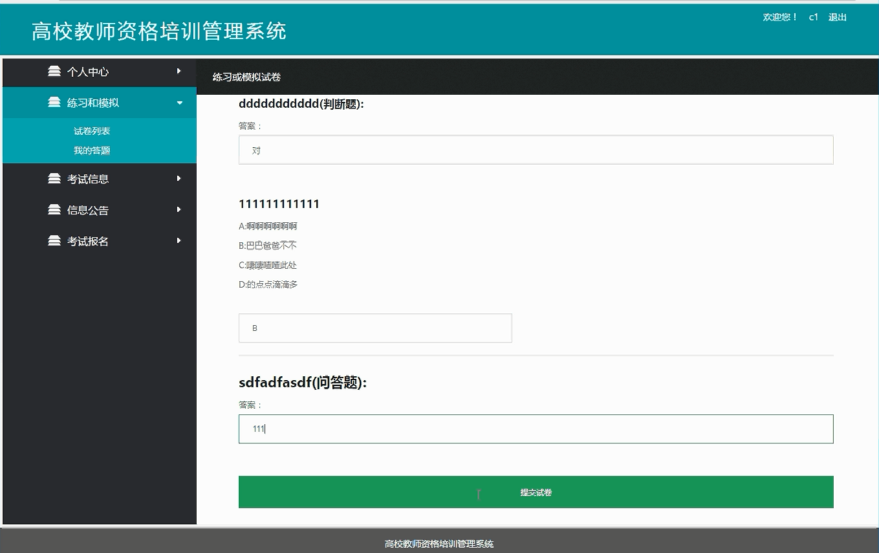This screenshot has height=553, width=879.
Task: Click the footer 高校教师资格培训管理系统 text
Action: (439, 543)
